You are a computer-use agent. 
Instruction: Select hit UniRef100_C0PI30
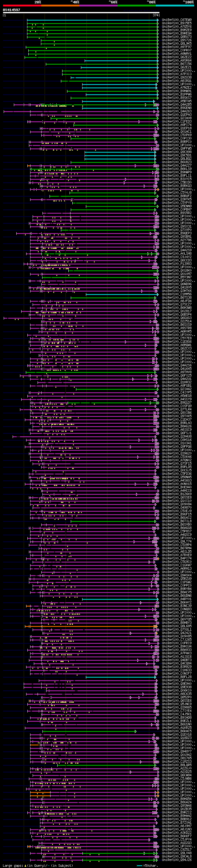(x=177, y=138)
